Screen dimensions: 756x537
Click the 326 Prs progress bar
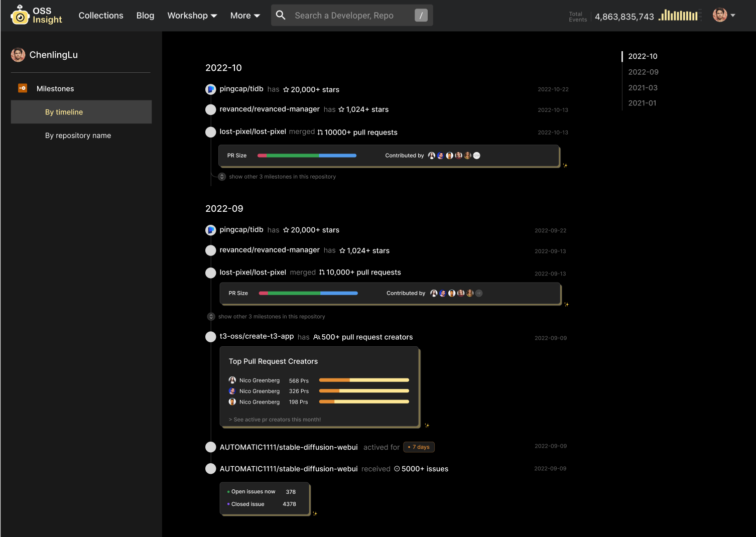(x=364, y=391)
